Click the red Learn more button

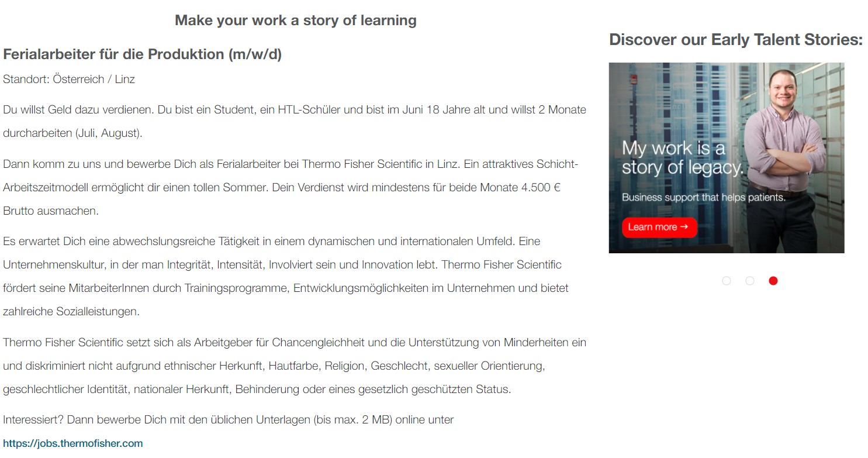point(659,227)
